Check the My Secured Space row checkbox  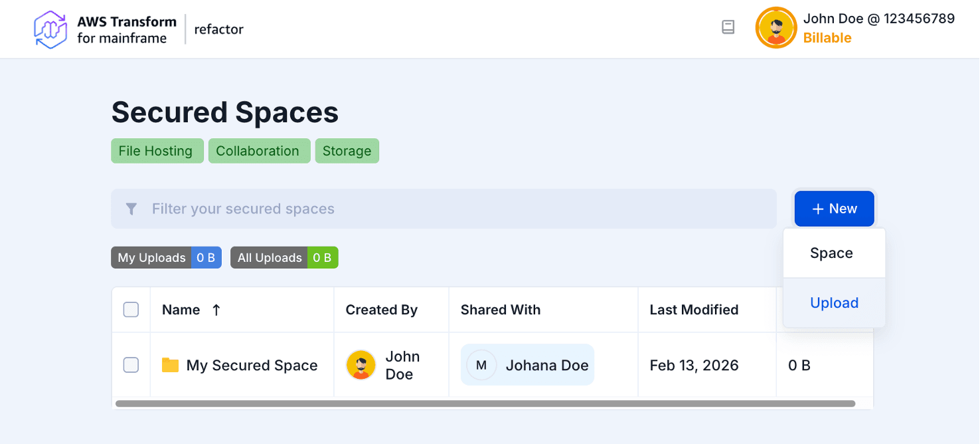click(x=131, y=365)
